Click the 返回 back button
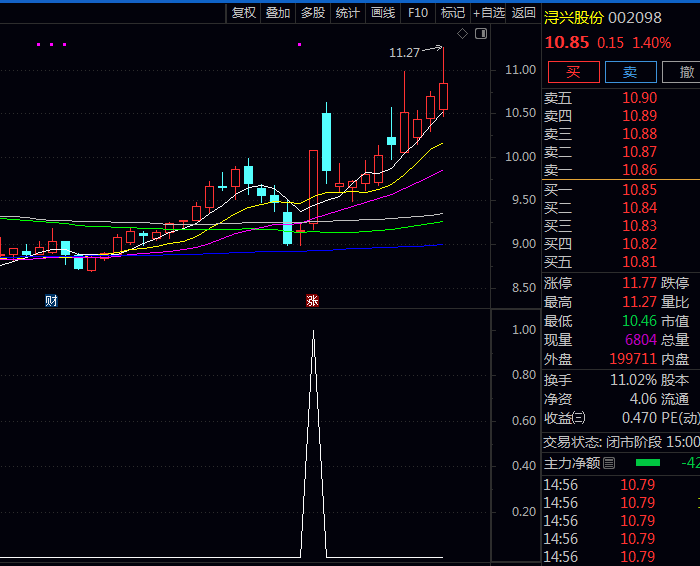This screenshot has width=700, height=566. coord(524,13)
